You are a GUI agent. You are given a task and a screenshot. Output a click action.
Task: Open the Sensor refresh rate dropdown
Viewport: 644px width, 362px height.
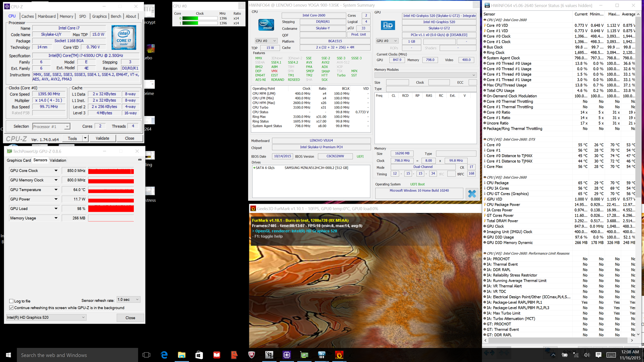(128, 299)
